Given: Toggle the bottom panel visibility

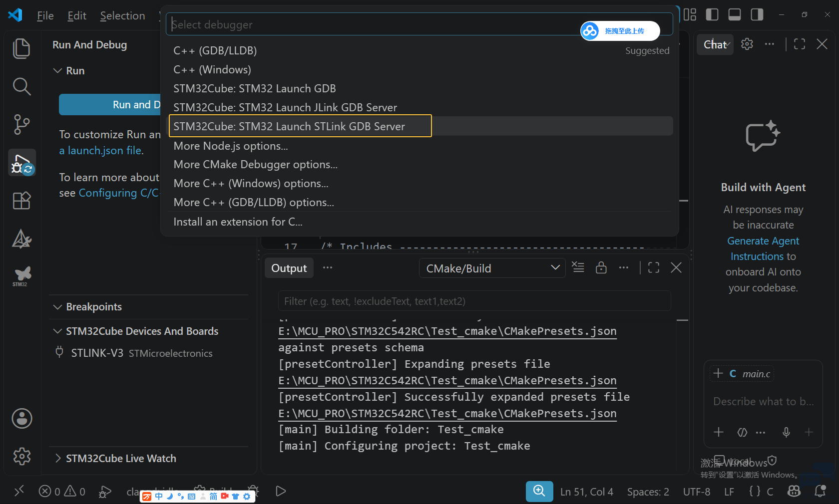Looking at the screenshot, I should click(x=735, y=15).
